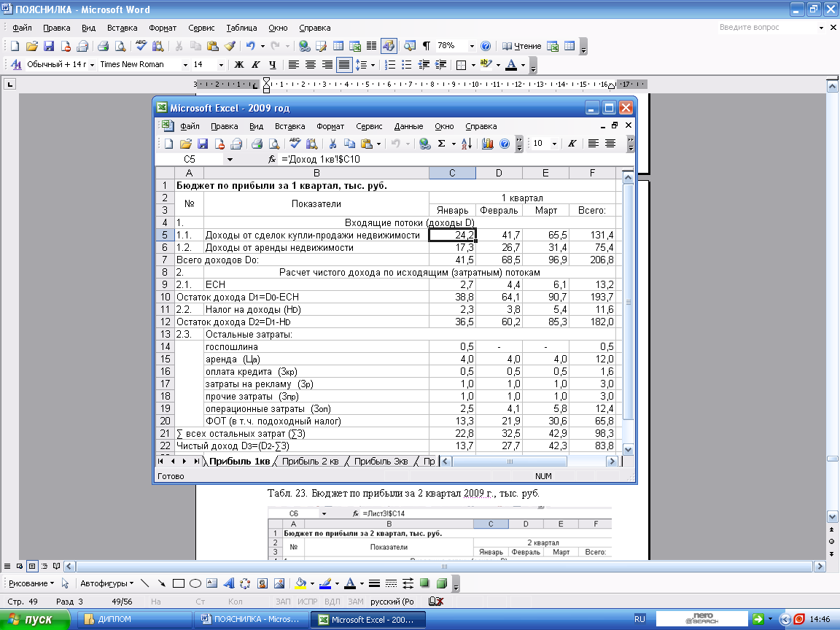Toggle underline (Ч) in Word toolbar
Image resolution: width=840 pixels, height=630 pixels.
pos(272,64)
